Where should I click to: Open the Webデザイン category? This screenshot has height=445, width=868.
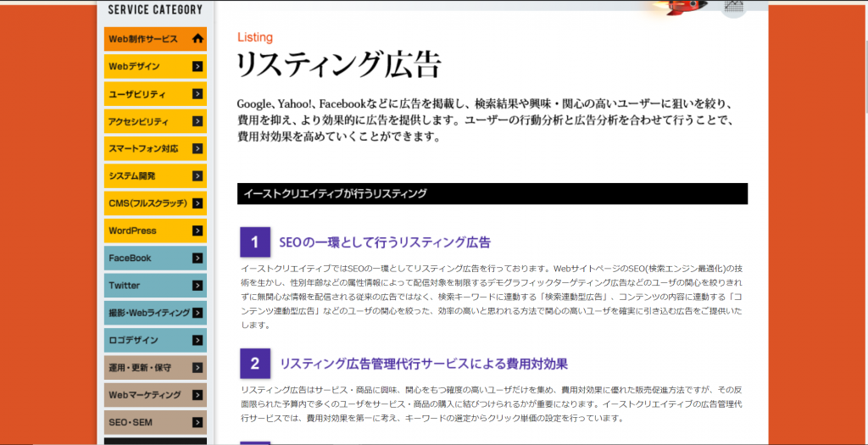click(156, 66)
